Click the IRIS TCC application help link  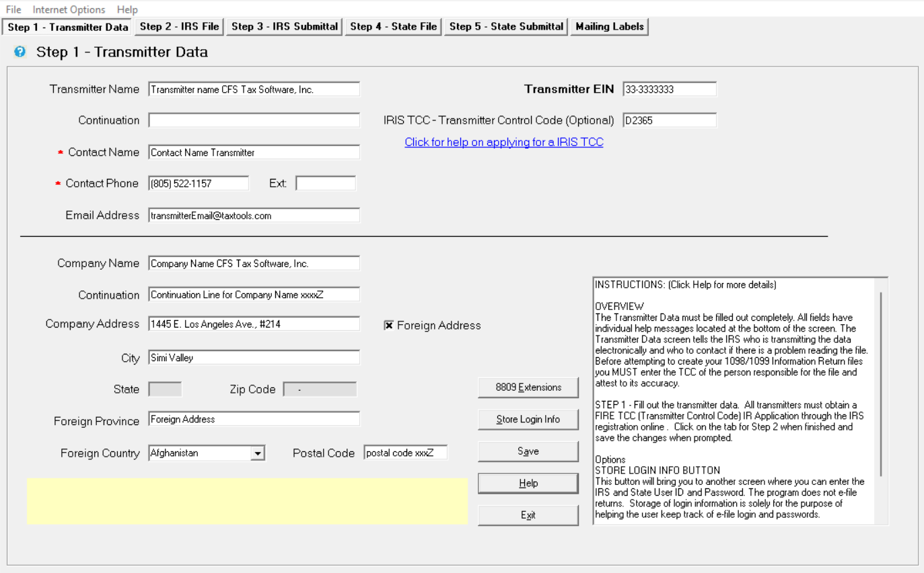pos(504,142)
